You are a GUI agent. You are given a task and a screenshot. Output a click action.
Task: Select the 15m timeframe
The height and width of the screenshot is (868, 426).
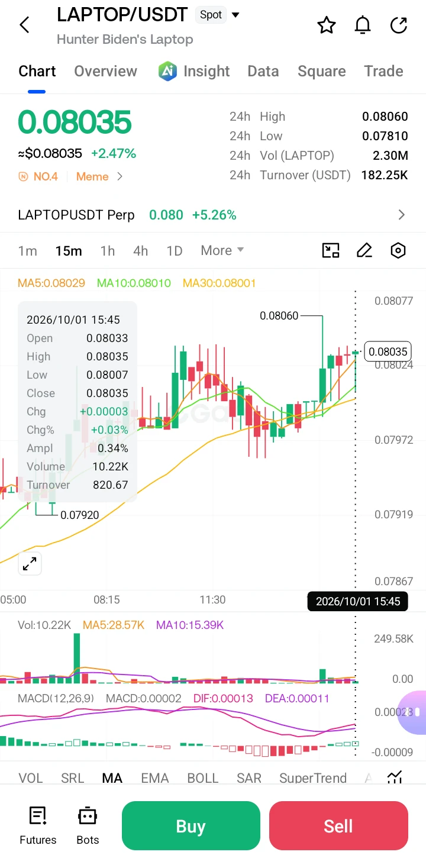pos(69,251)
